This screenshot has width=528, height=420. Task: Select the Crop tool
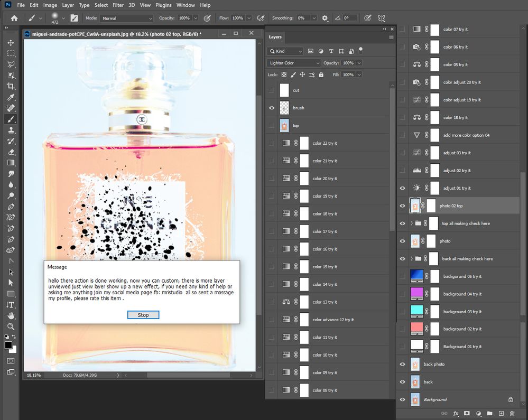(11, 86)
